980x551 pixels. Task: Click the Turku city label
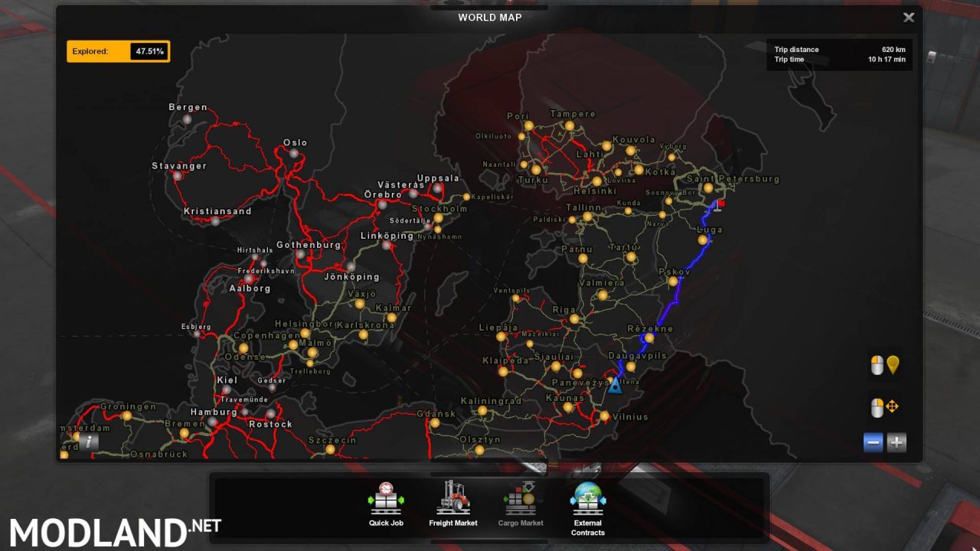click(533, 180)
